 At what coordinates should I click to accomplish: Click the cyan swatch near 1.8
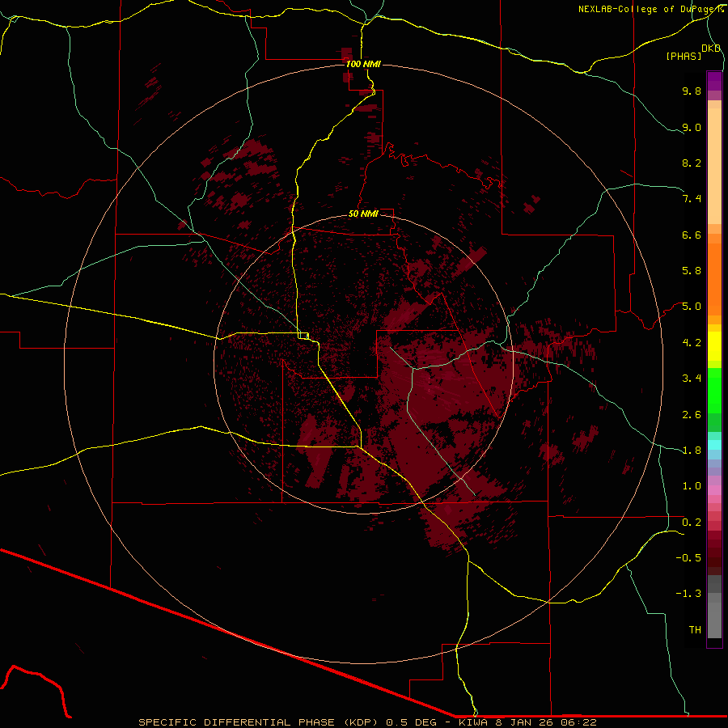714,444
